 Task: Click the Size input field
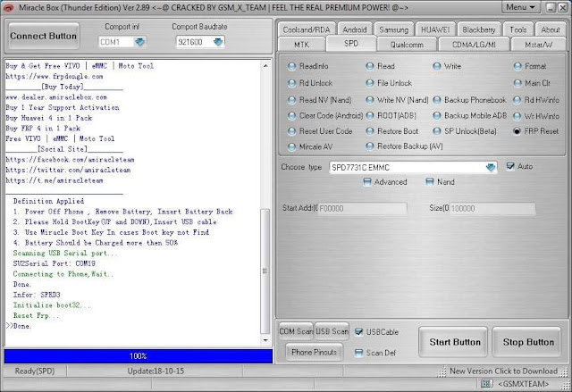tap(492, 208)
